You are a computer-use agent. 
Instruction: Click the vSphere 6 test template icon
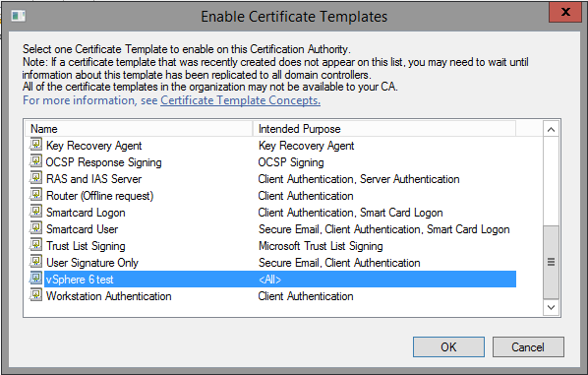point(35,279)
